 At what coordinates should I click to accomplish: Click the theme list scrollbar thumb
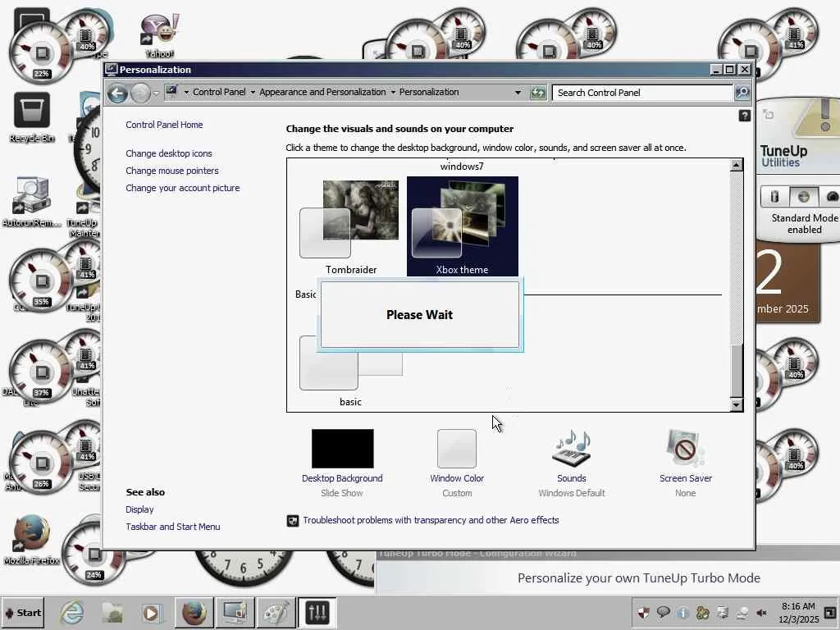737,372
